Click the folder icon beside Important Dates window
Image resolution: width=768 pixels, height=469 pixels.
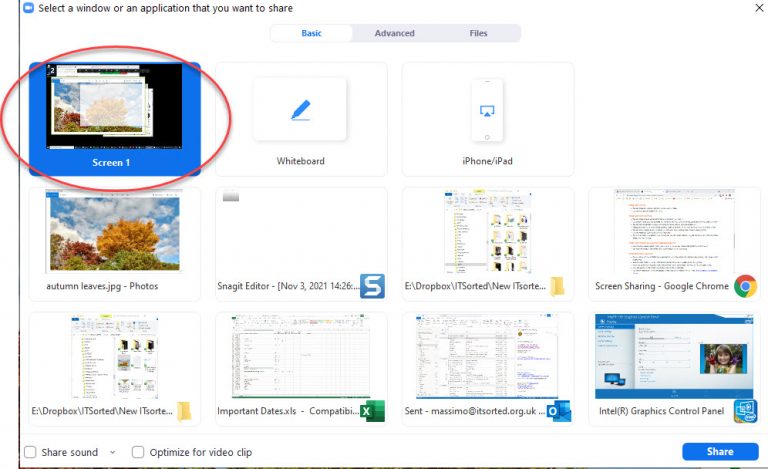pos(184,411)
